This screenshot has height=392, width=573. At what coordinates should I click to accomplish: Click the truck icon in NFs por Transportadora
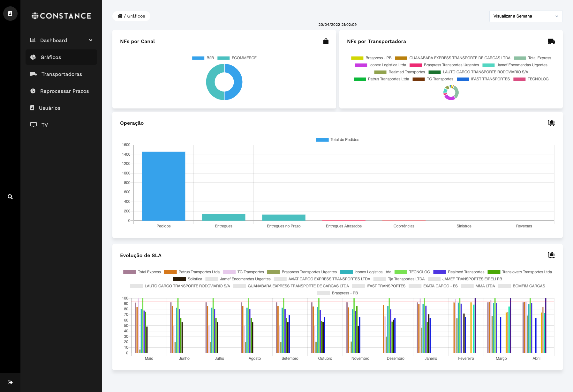[x=551, y=41]
